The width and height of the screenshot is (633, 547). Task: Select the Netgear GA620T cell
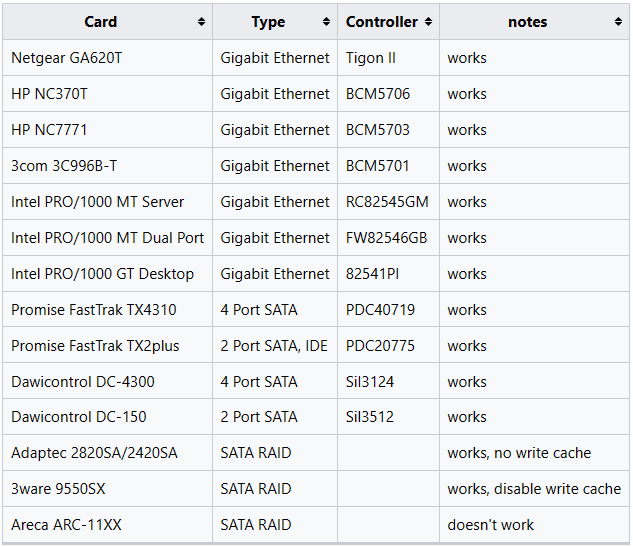pyautogui.click(x=107, y=58)
